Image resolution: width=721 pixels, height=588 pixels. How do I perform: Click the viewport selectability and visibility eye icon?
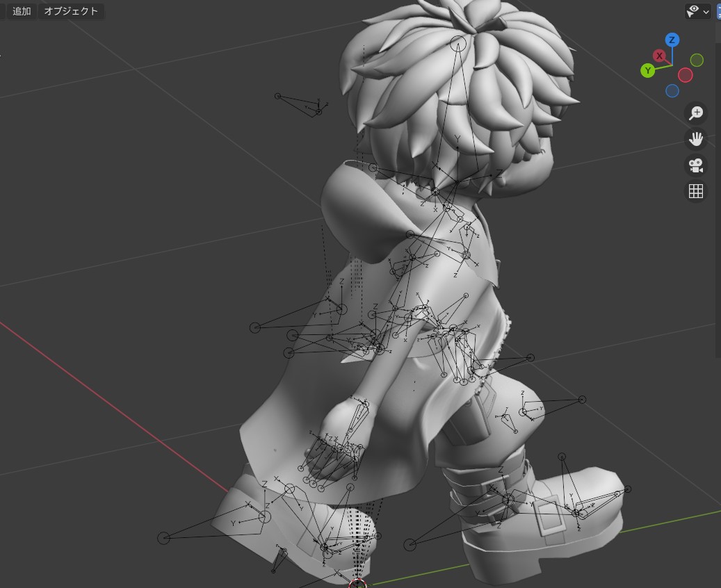[x=692, y=11]
